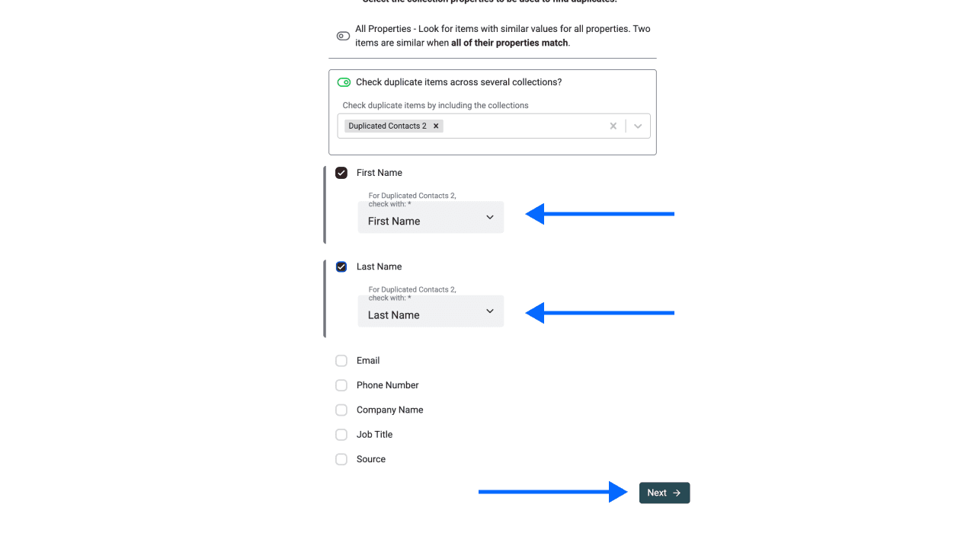Tick the Job Title checkbox
980x533 pixels.
click(x=341, y=435)
